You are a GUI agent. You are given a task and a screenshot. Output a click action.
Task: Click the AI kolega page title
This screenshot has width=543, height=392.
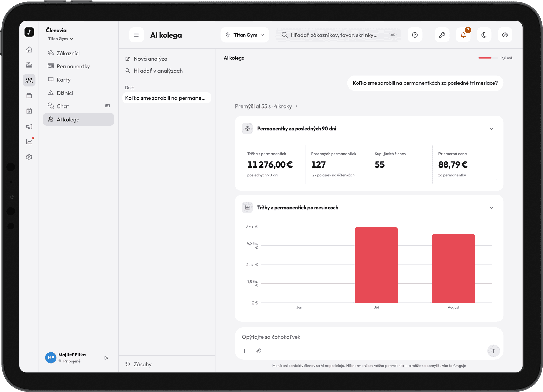(x=166, y=35)
